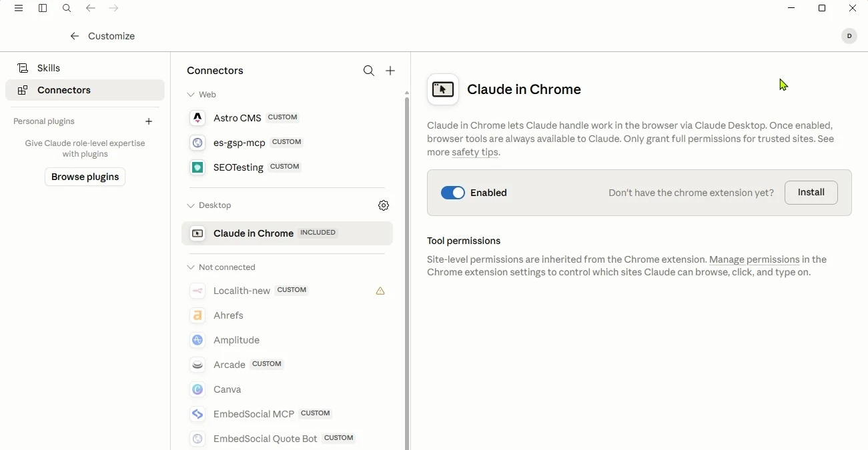Select the Claude in Chrome INCLUDED tag
This screenshot has width=868, height=450.
tap(318, 233)
